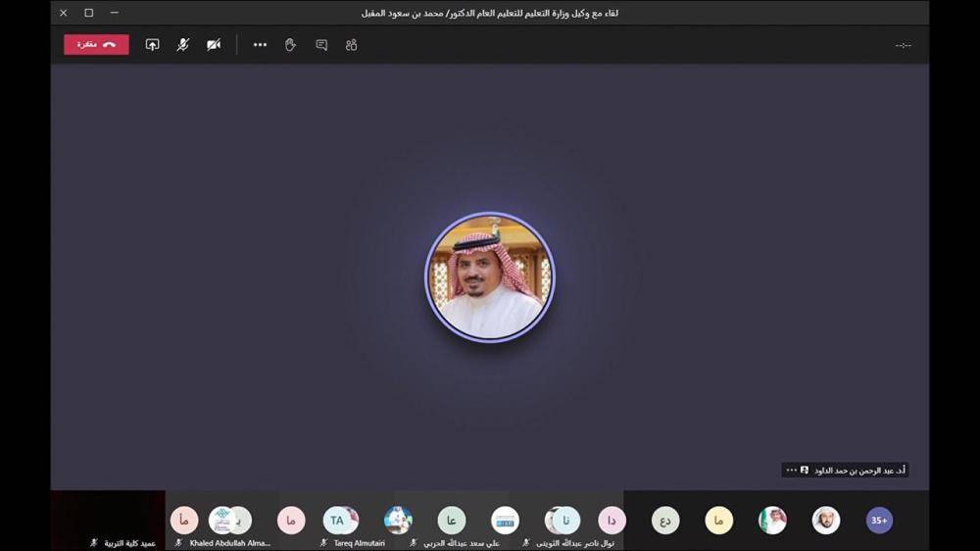The height and width of the screenshot is (551, 980).
Task: Turn on the camera
Action: click(213, 44)
